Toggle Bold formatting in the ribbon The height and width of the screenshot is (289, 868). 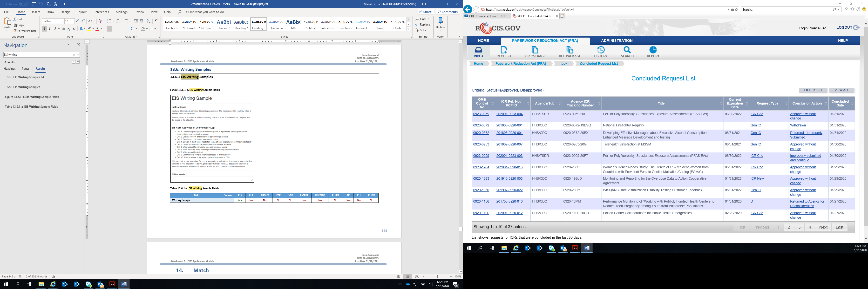click(44, 29)
